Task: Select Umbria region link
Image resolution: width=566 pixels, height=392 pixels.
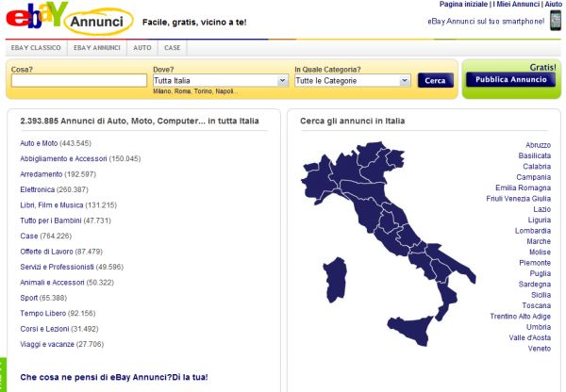Action: [539, 327]
